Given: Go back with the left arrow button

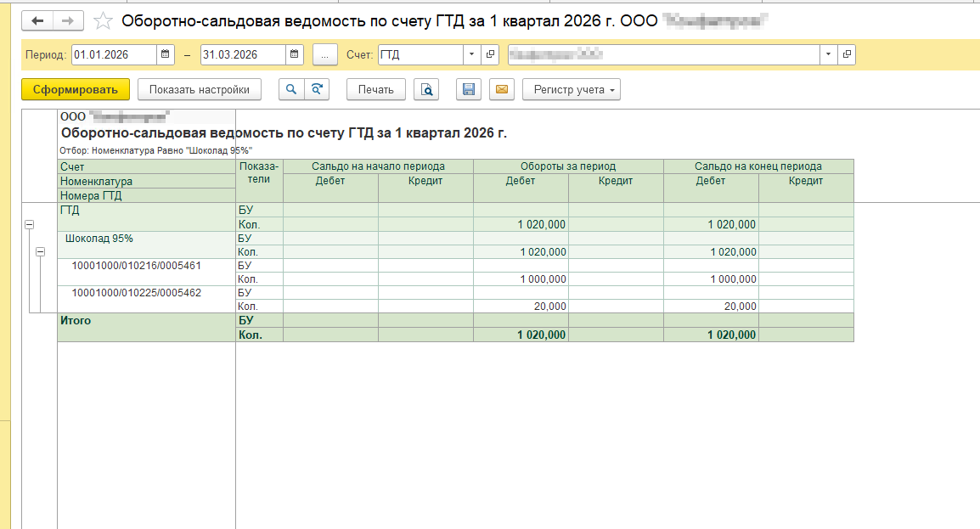Looking at the screenshot, I should coord(37,20).
